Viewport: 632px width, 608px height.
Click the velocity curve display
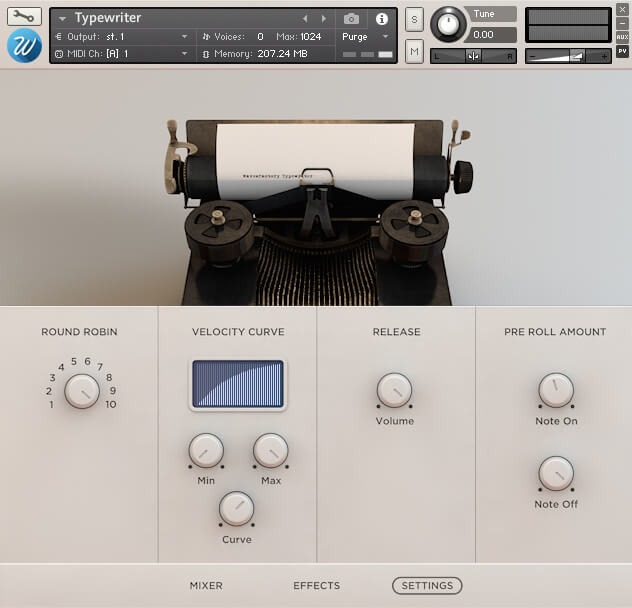click(x=238, y=384)
